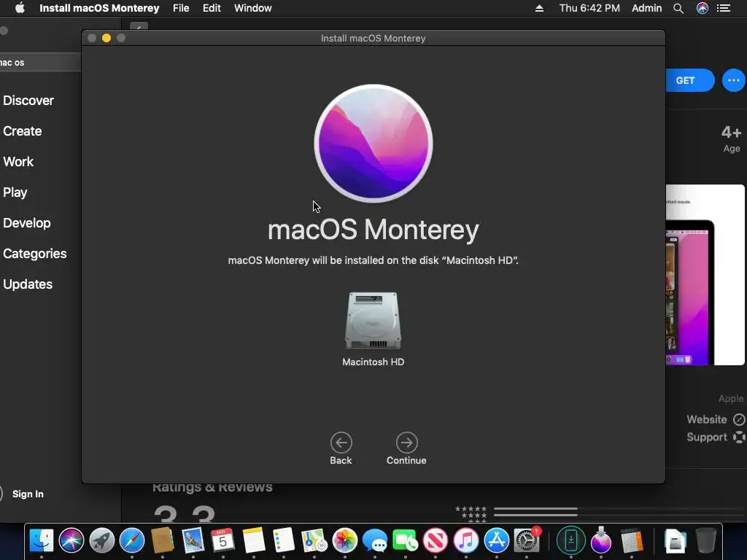This screenshot has width=747, height=560.
Task: Click the eject icon in menu bar
Action: (x=539, y=8)
